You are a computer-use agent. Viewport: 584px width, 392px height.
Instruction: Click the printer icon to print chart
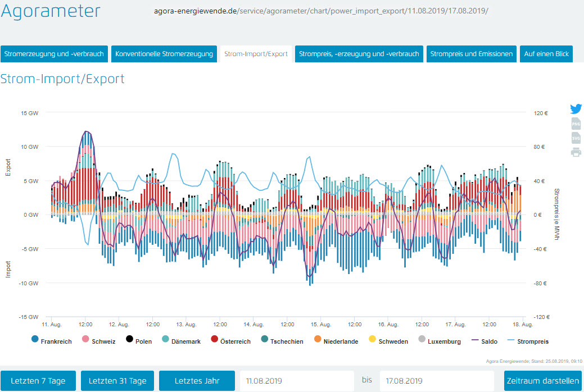[576, 152]
